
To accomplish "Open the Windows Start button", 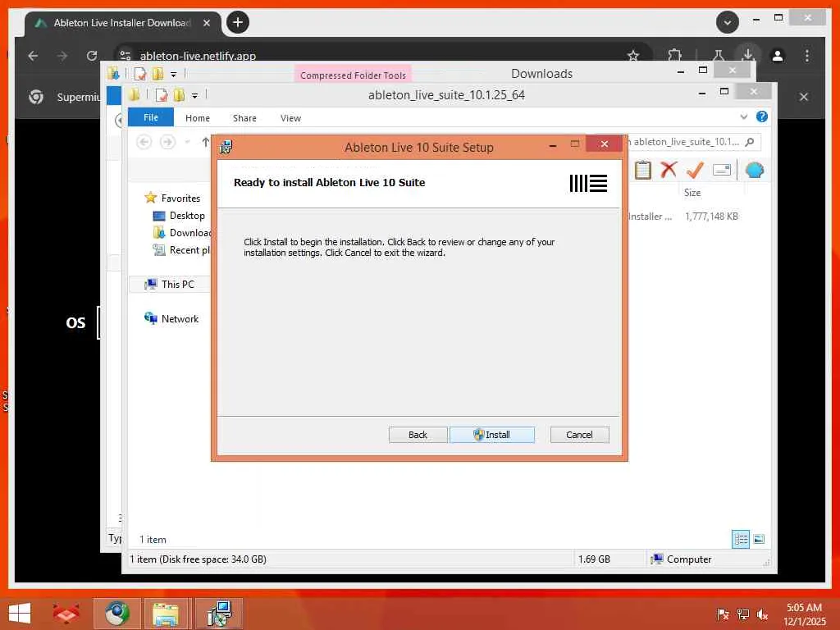I will tap(20, 614).
